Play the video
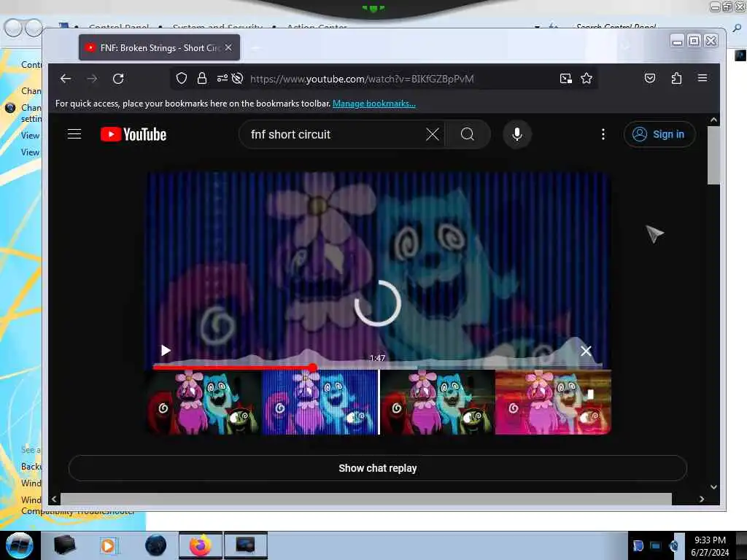747x560 pixels. point(166,351)
